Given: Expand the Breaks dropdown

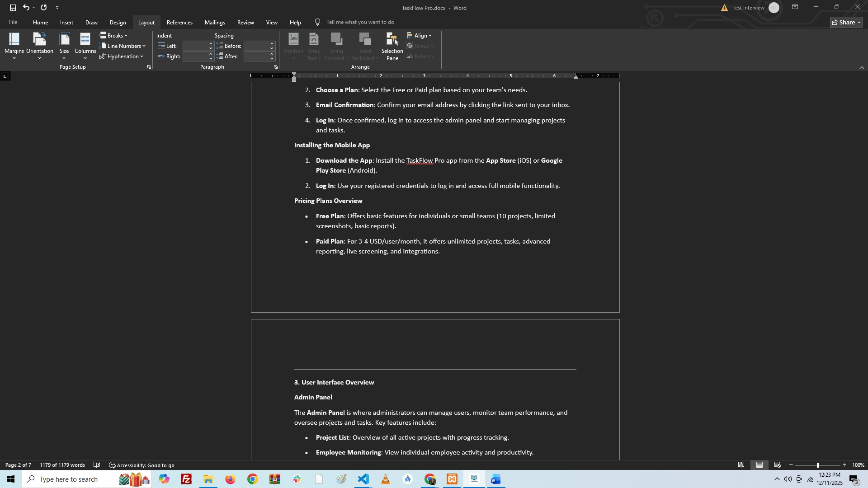Looking at the screenshot, I should coord(114,35).
